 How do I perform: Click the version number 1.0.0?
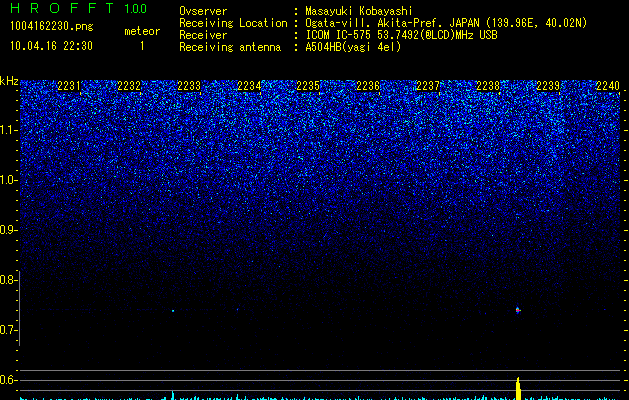point(135,9)
